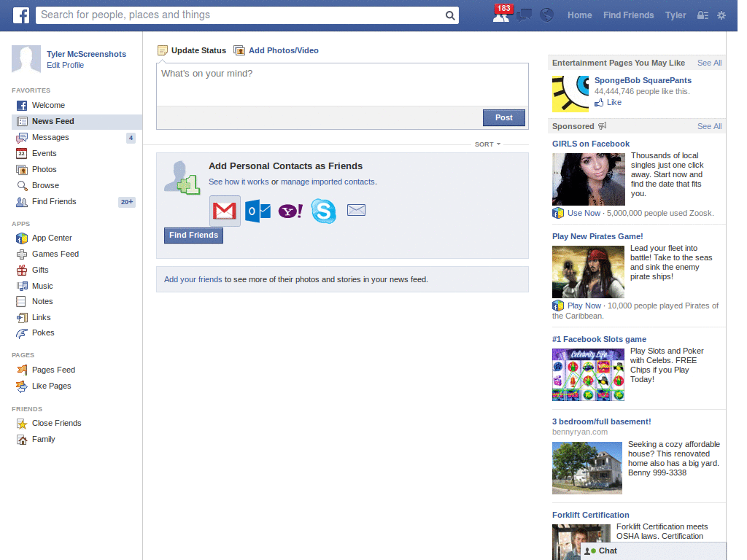Open Tyler McScreenshots profile name link
Viewport: 747px width, 560px height.
(x=86, y=54)
